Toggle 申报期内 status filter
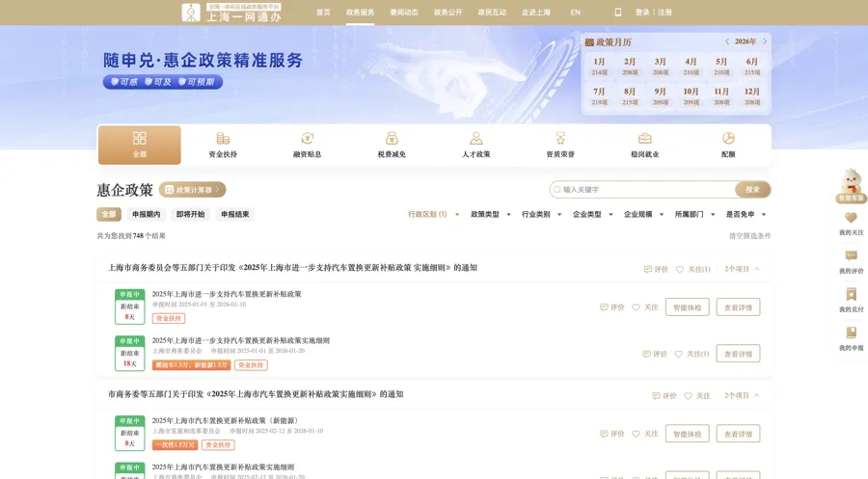This screenshot has height=479, width=868. pyautogui.click(x=147, y=215)
